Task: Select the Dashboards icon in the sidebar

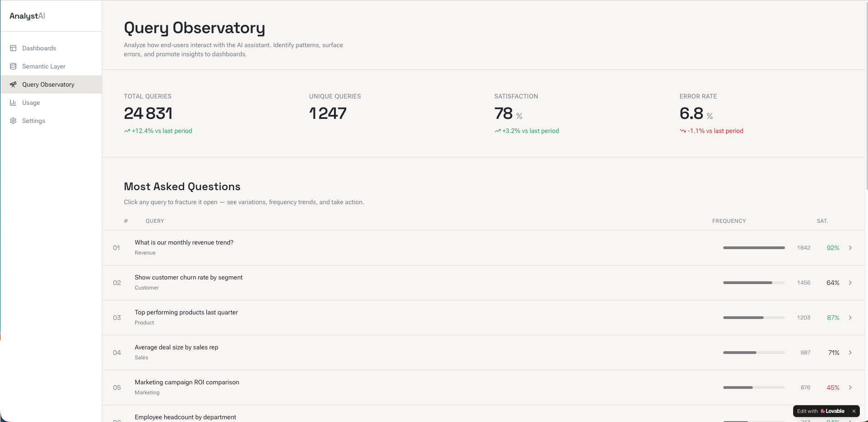Action: coord(13,48)
